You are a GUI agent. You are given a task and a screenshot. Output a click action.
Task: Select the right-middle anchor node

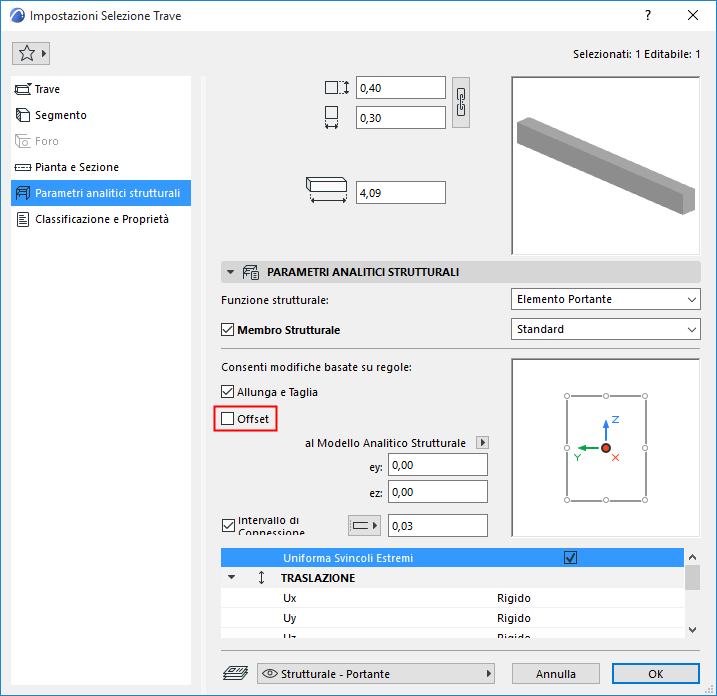[x=645, y=448]
